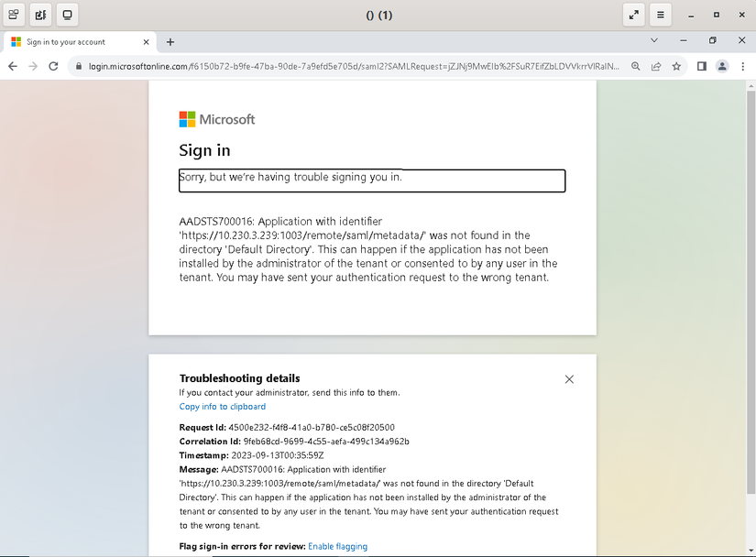Click the Correlation Id value 9feb68cd-9699-4c55-aefa-499c134a962b

[326, 442]
